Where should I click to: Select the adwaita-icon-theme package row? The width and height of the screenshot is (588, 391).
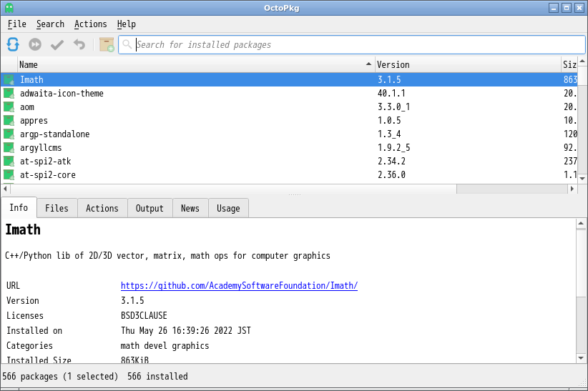click(x=289, y=93)
